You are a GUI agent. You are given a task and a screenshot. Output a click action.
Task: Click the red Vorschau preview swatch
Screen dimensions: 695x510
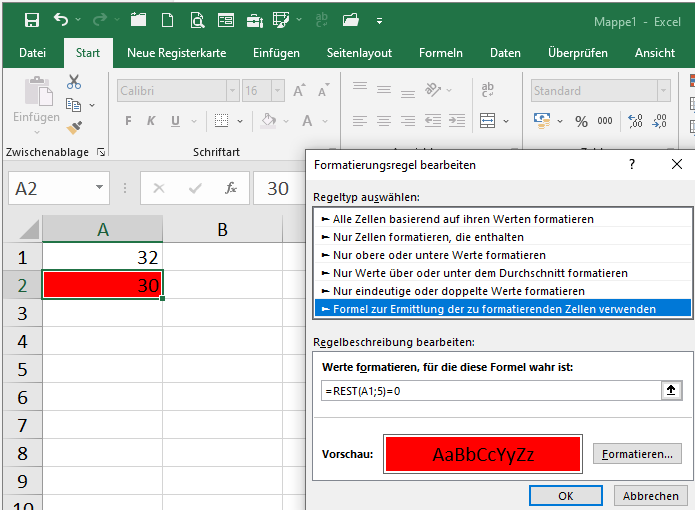point(482,454)
